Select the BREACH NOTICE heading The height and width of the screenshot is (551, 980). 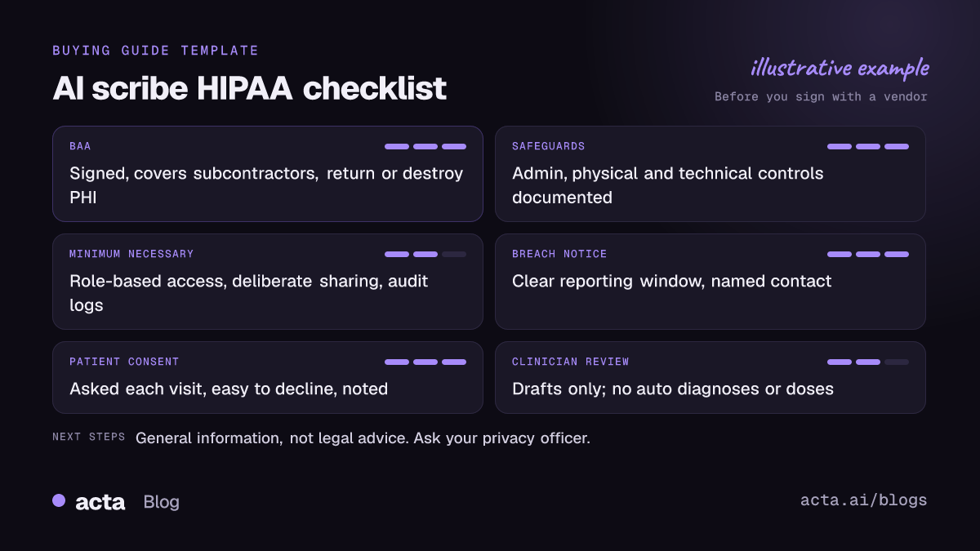[559, 255]
